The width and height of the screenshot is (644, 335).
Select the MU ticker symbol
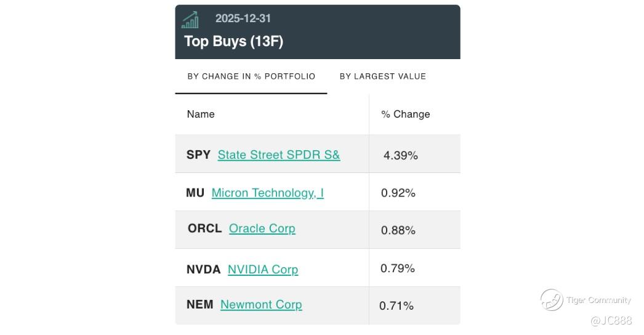[195, 193]
